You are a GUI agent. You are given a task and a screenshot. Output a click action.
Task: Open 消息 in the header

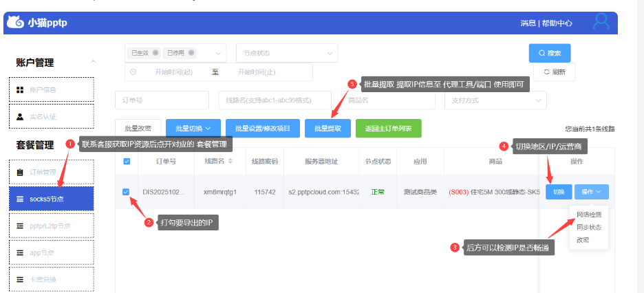[528, 23]
